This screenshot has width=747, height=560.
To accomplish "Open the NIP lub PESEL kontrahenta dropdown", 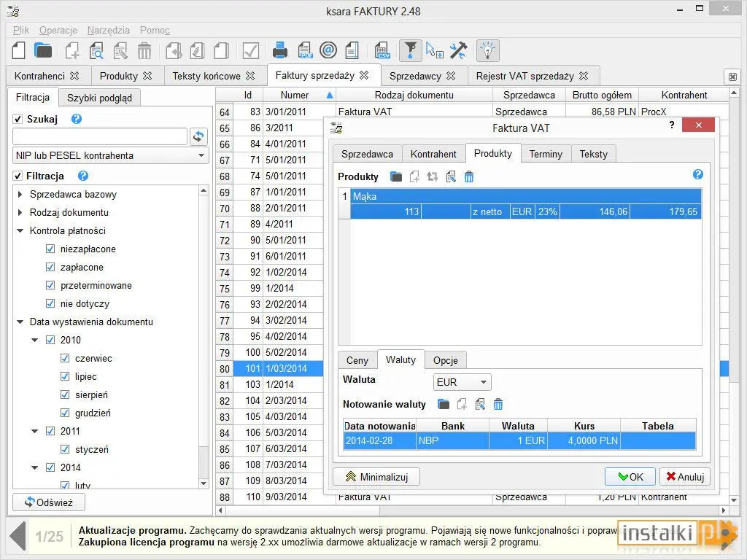I will (111, 156).
